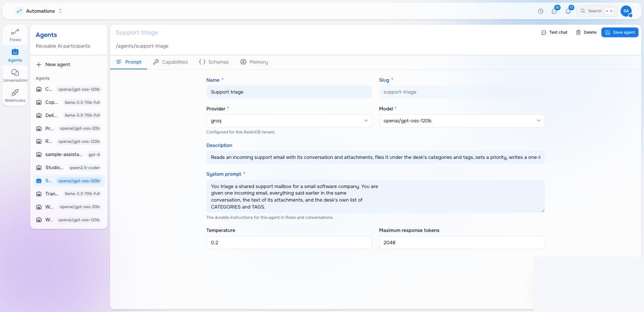
Task: Click the Test chat button
Action: click(554, 32)
